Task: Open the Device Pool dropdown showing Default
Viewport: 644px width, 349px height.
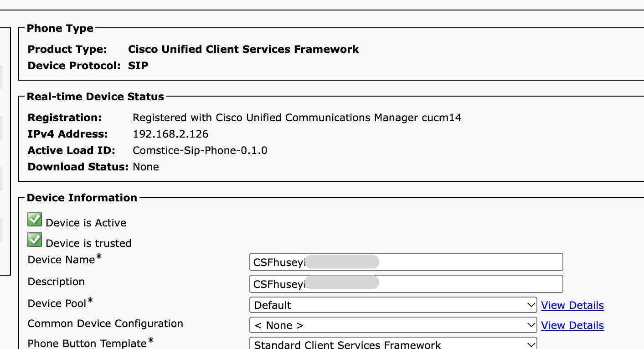Action: click(x=393, y=305)
